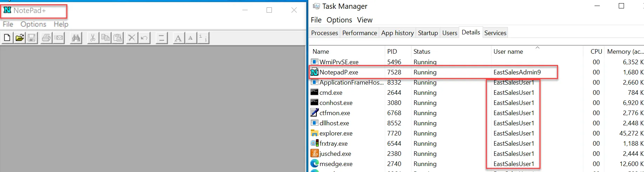This screenshot has height=172, width=644.
Task: Click the large A font icon
Action: [x=178, y=38]
